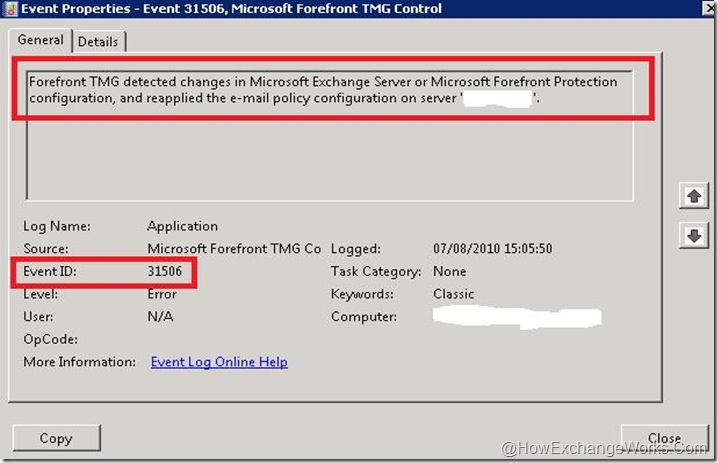Viewport: 718px width, 463px height.
Task: Show the next event with the down arrow
Action: pos(694,236)
